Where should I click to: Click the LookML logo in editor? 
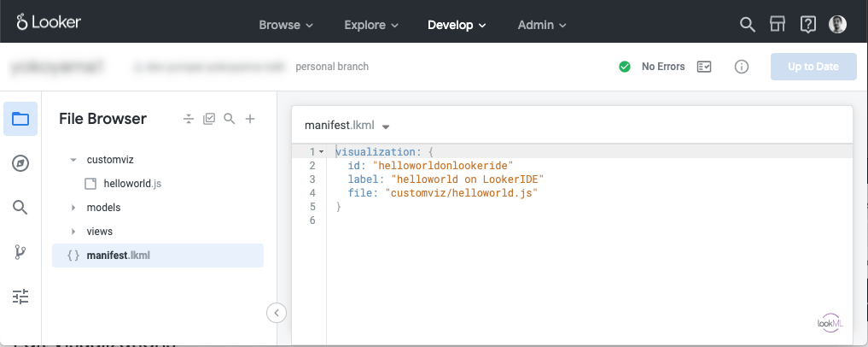(x=830, y=323)
